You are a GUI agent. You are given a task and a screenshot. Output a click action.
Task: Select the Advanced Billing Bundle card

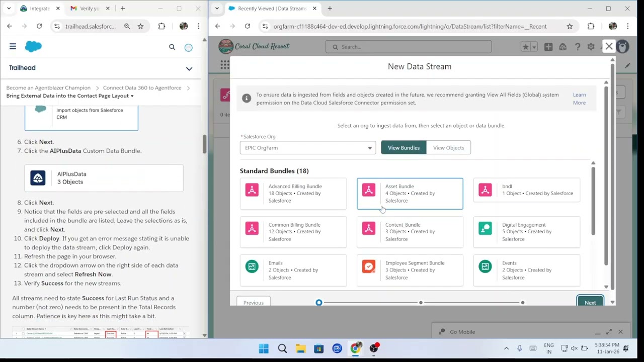pyautogui.click(x=293, y=194)
